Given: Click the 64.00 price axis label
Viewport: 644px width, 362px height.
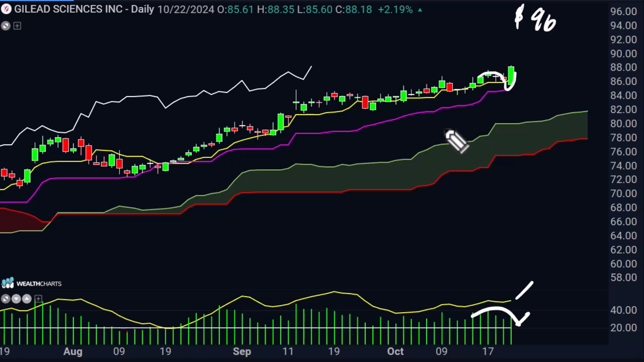Looking at the screenshot, I should pos(624,236).
